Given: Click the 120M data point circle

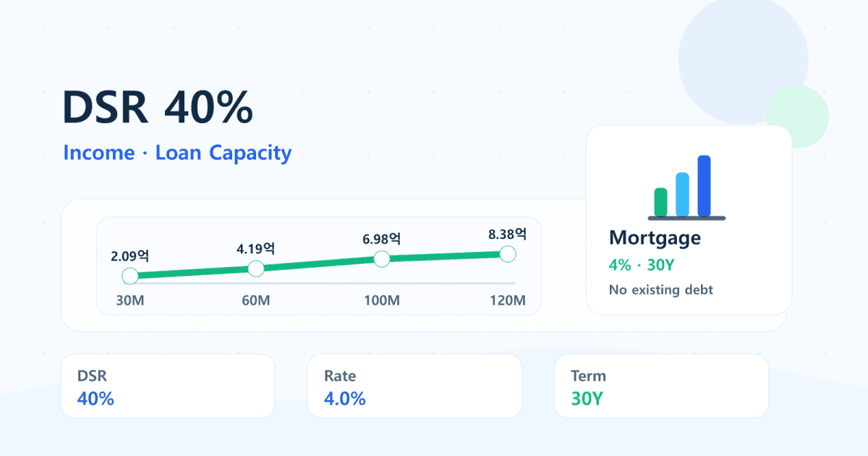Looking at the screenshot, I should [x=508, y=253].
